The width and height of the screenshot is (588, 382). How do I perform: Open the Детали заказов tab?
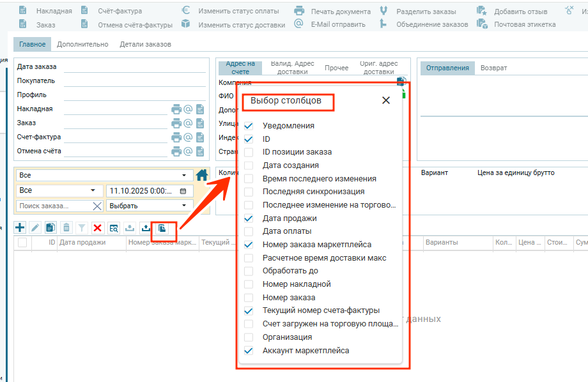click(145, 45)
